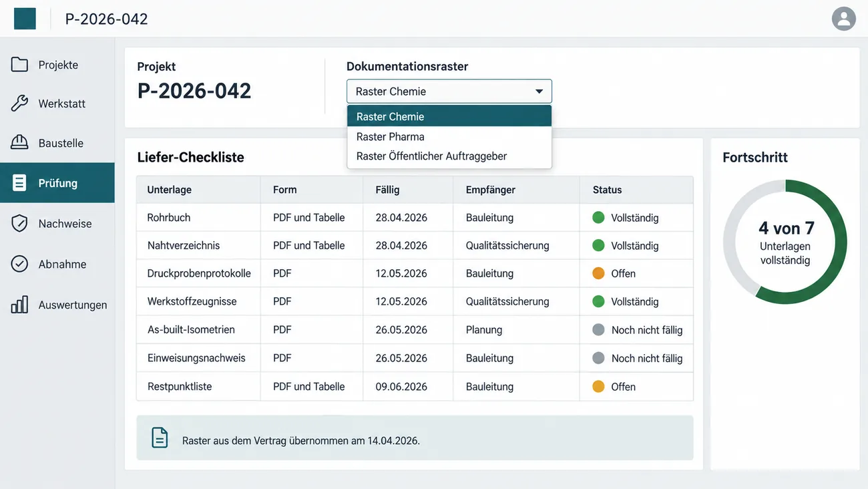Click the gray status dot for Einweisungsnachweis
This screenshot has height=489, width=868.
(x=598, y=358)
